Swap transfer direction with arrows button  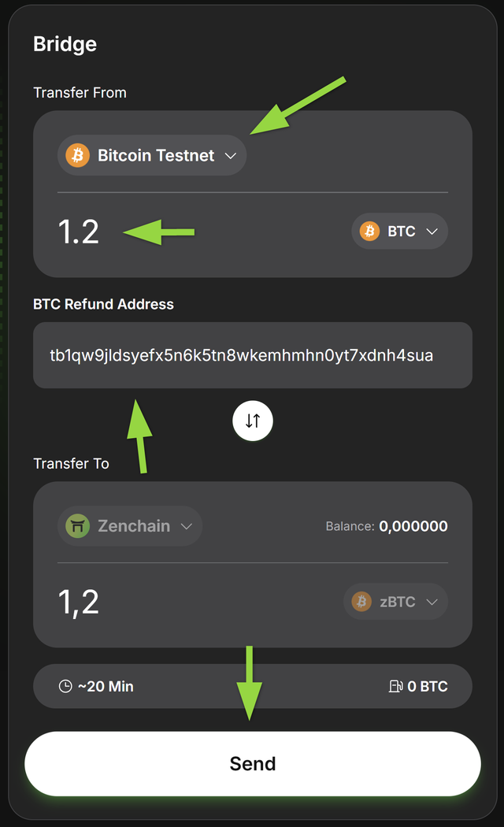253,421
